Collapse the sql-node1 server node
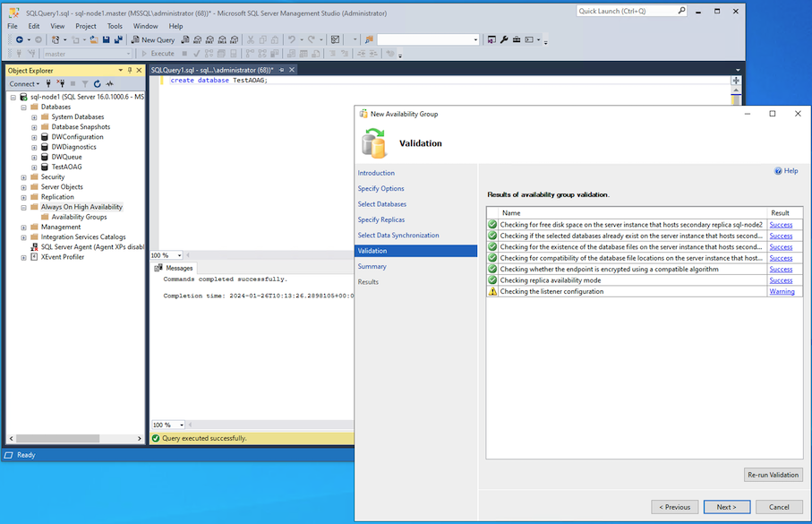This screenshot has height=524, width=812. click(13, 97)
